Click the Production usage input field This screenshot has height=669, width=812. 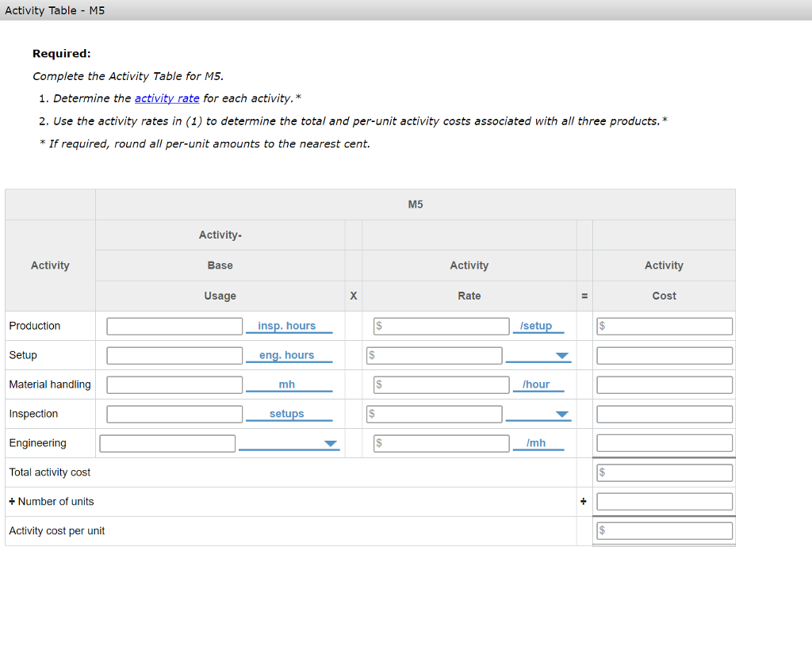click(174, 327)
